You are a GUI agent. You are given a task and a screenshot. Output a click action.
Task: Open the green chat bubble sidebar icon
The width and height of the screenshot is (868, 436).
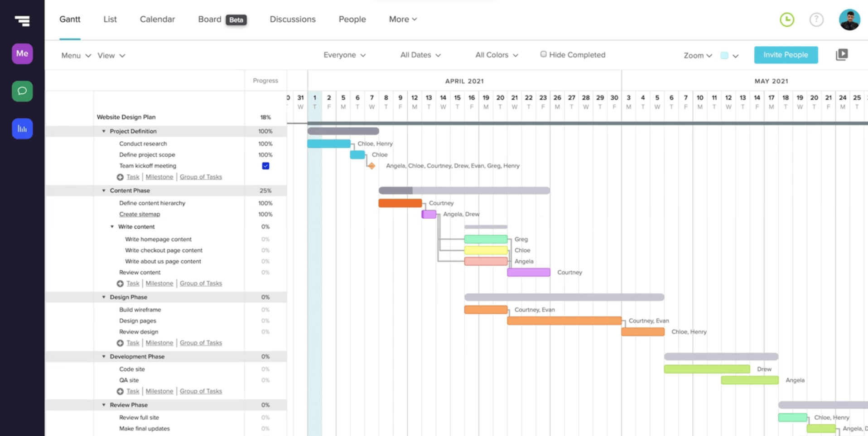22,91
